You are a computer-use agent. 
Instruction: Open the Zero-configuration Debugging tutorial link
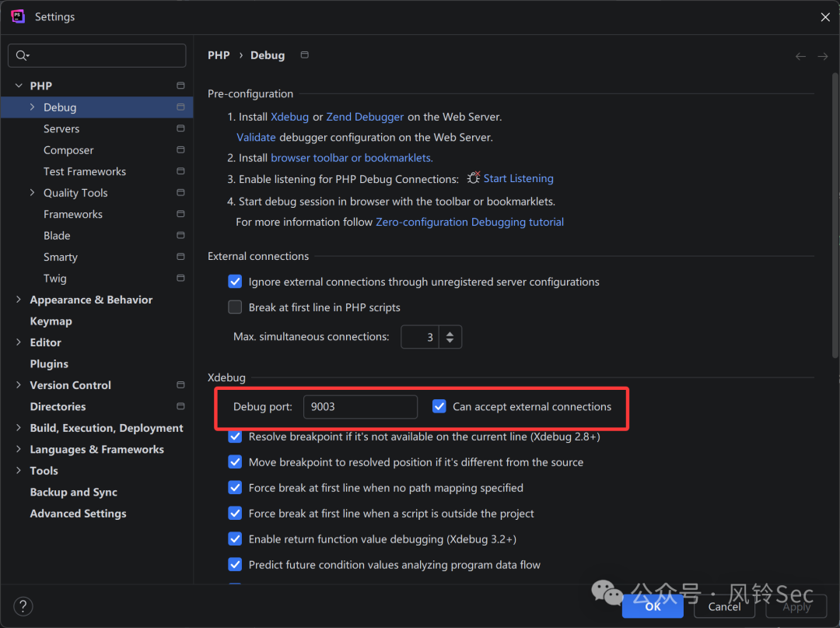pyautogui.click(x=469, y=222)
